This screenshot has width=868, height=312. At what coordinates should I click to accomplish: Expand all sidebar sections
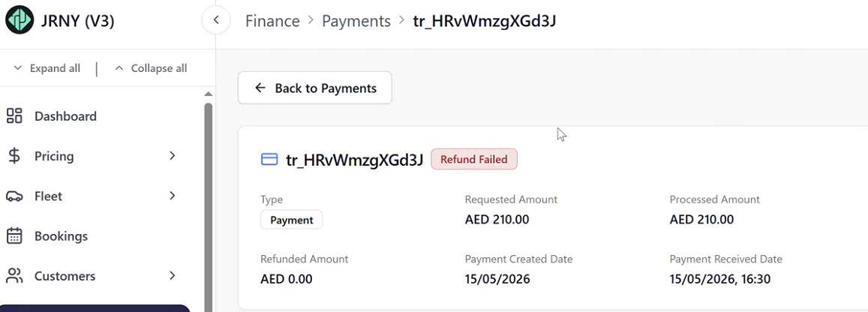[47, 68]
